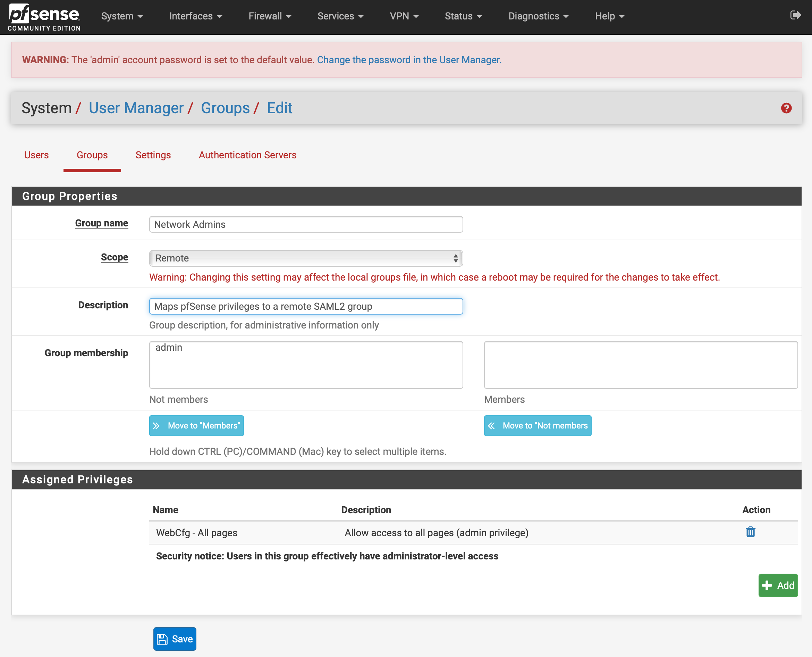The width and height of the screenshot is (812, 657).
Task: Click the pfSense home logo icon
Action: (43, 17)
